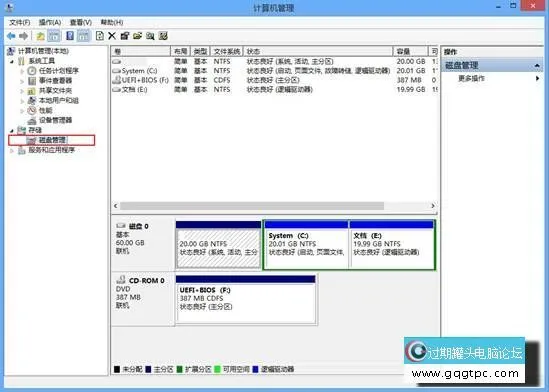Collapse the 磁盘管理 section in the actions pane

(537, 65)
